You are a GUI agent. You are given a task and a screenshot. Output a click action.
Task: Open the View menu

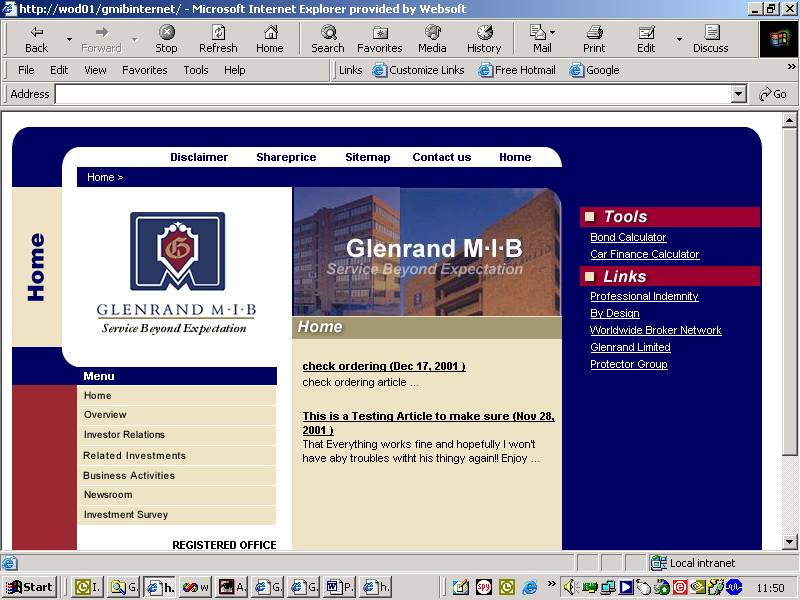point(95,70)
